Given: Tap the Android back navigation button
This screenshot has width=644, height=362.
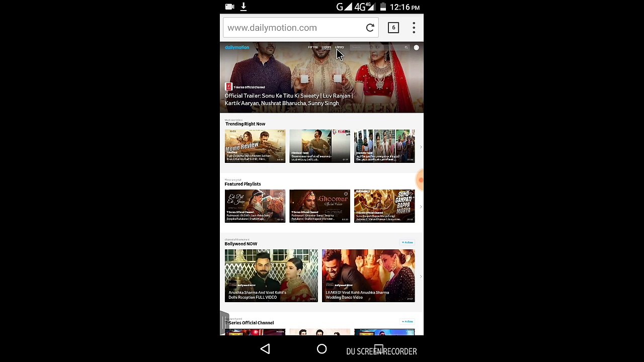Looking at the screenshot, I should click(265, 349).
